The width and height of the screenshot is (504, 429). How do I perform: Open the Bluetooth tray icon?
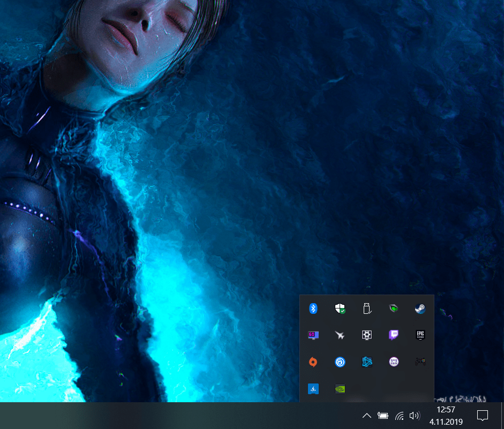pyautogui.click(x=313, y=308)
